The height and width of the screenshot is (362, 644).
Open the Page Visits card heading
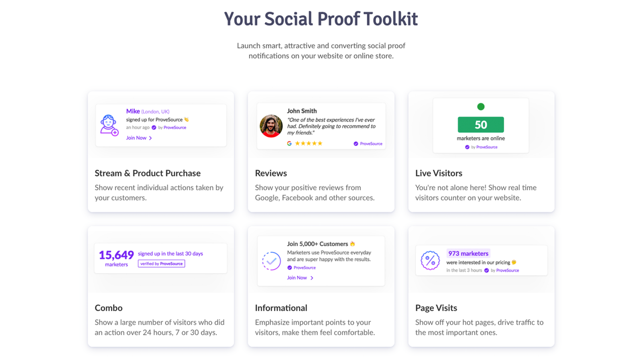click(436, 308)
